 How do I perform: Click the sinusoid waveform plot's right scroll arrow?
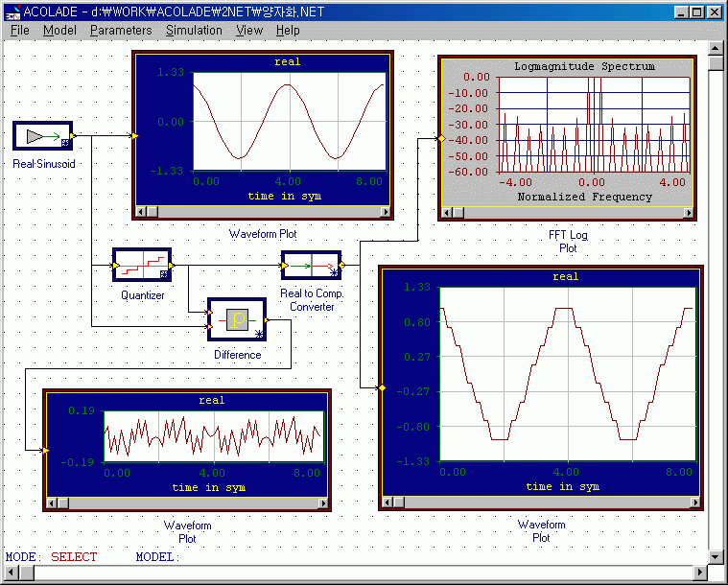(385, 212)
